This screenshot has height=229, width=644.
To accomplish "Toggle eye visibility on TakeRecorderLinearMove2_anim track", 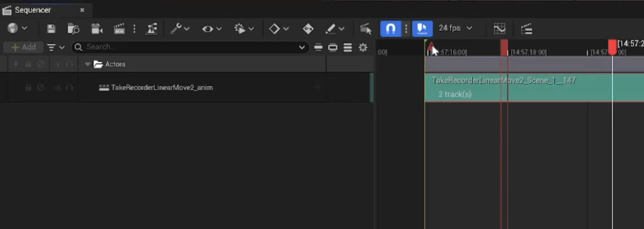I will point(57,88).
